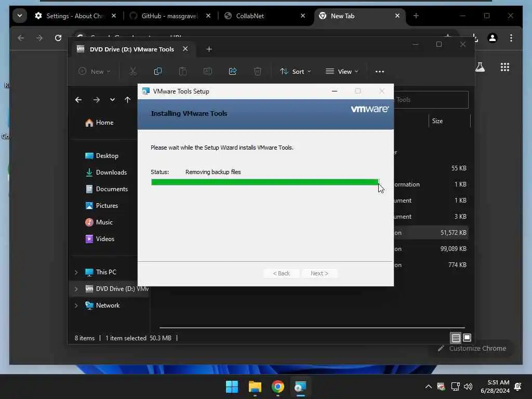Screen dimensions: 532x399
Task: Open the See more ellipsis menu
Action: (x=380, y=72)
